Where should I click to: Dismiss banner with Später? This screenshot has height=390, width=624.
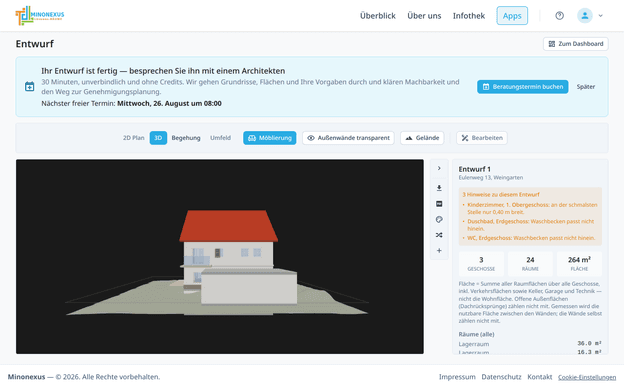586,86
